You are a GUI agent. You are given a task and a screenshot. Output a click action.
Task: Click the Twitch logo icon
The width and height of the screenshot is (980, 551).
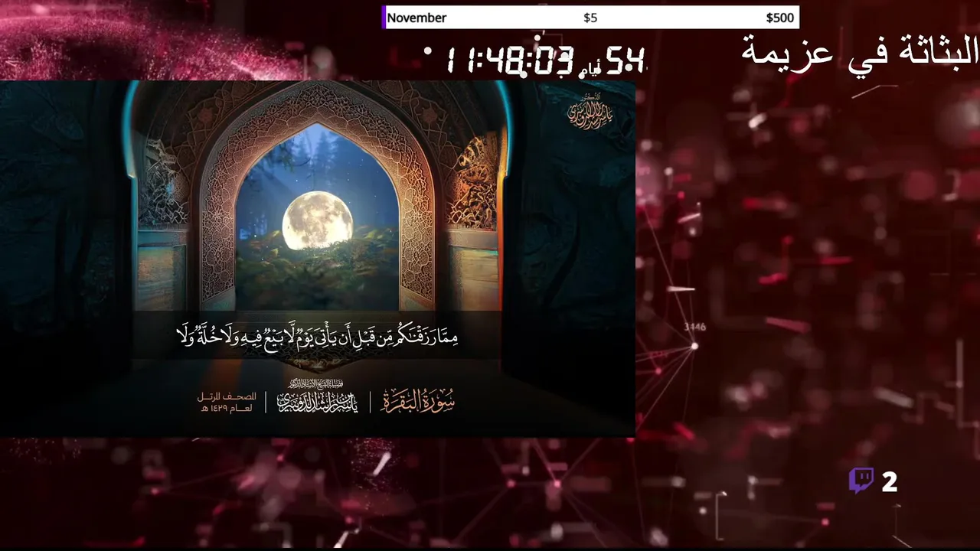861,481
